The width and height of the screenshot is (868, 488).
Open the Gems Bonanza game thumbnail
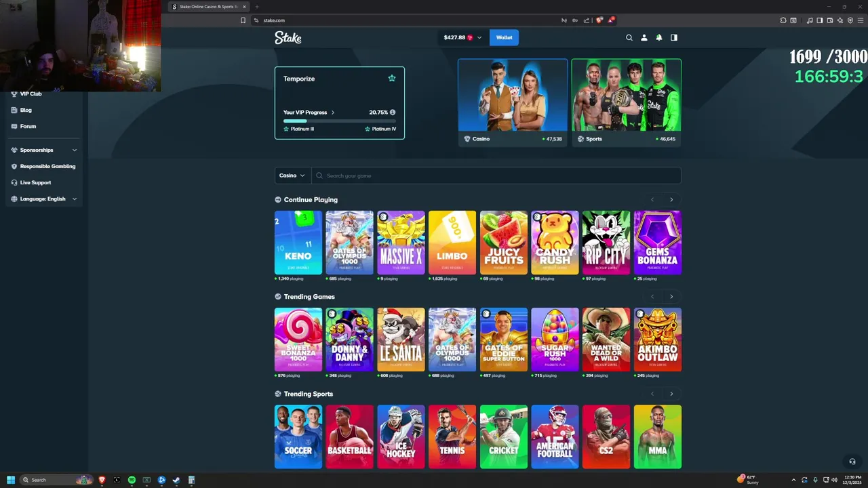pyautogui.click(x=658, y=243)
